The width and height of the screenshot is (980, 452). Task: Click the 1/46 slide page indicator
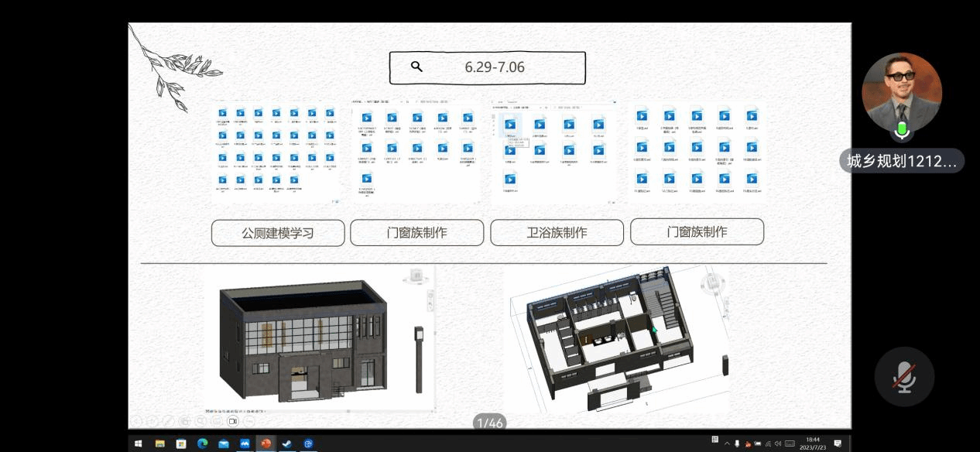(x=489, y=423)
